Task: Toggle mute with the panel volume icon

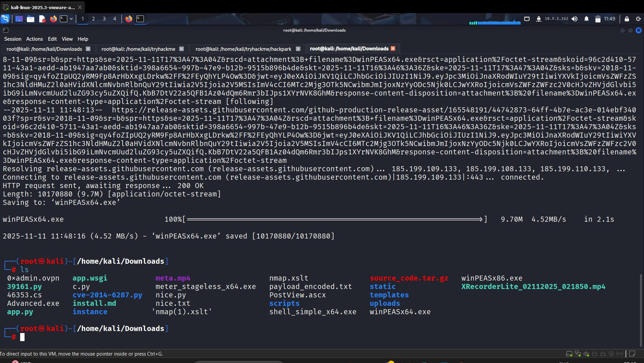Action: (575, 19)
